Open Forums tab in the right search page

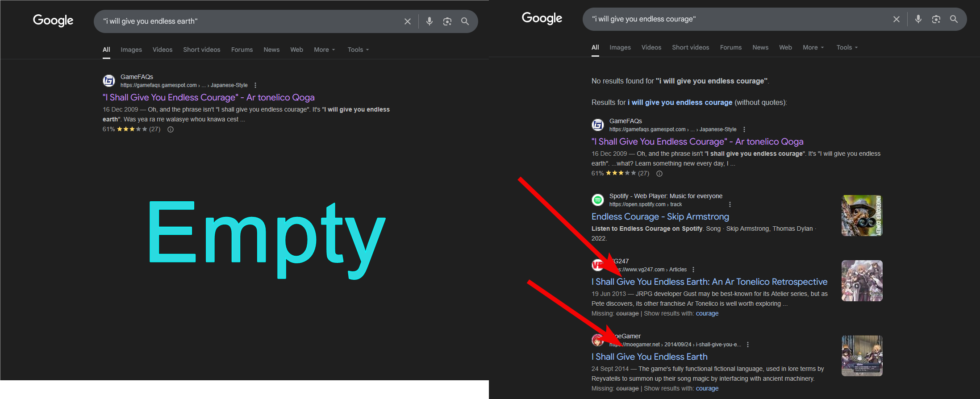click(731, 47)
